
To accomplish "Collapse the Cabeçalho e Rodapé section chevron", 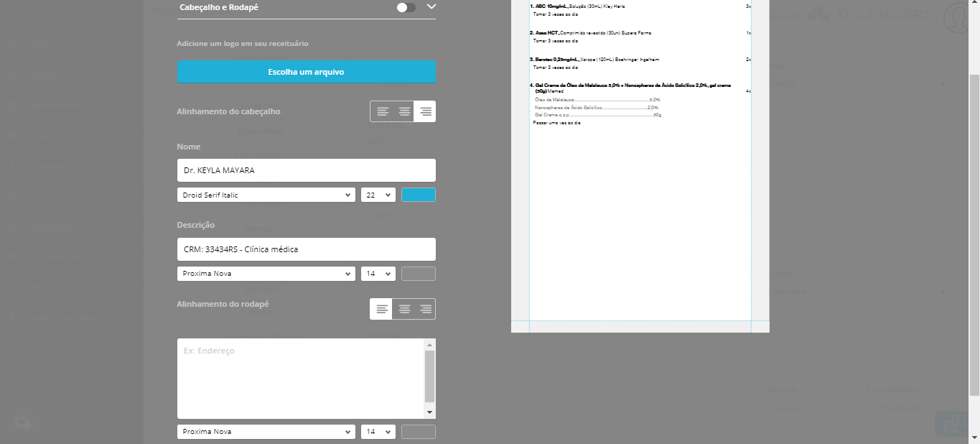I will tap(431, 6).
